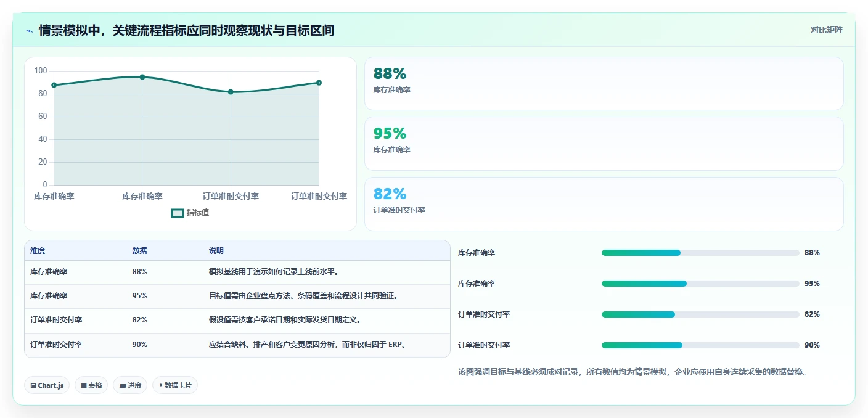Screen dimensions: 868x418
Task: Click the note starting with 应结合缺料、排产
Action: click(308, 345)
